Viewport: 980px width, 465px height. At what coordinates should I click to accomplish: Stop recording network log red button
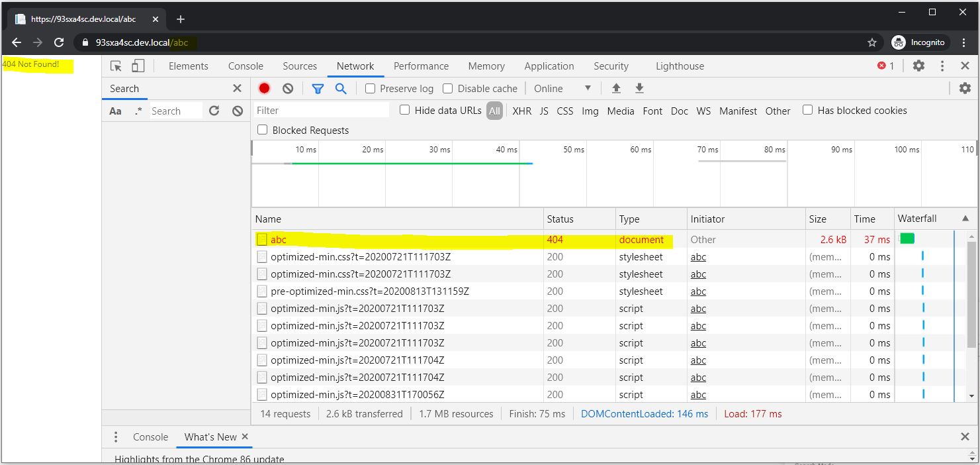265,88
